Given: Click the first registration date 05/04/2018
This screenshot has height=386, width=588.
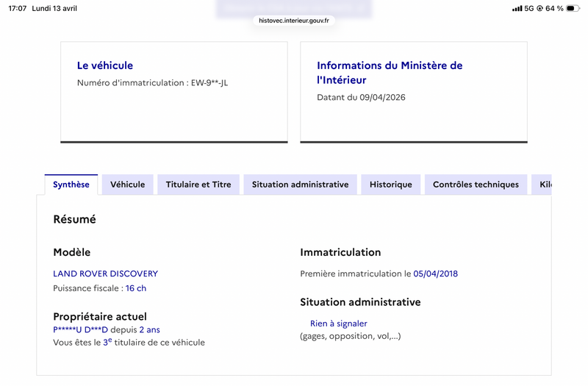Looking at the screenshot, I should pos(435,274).
